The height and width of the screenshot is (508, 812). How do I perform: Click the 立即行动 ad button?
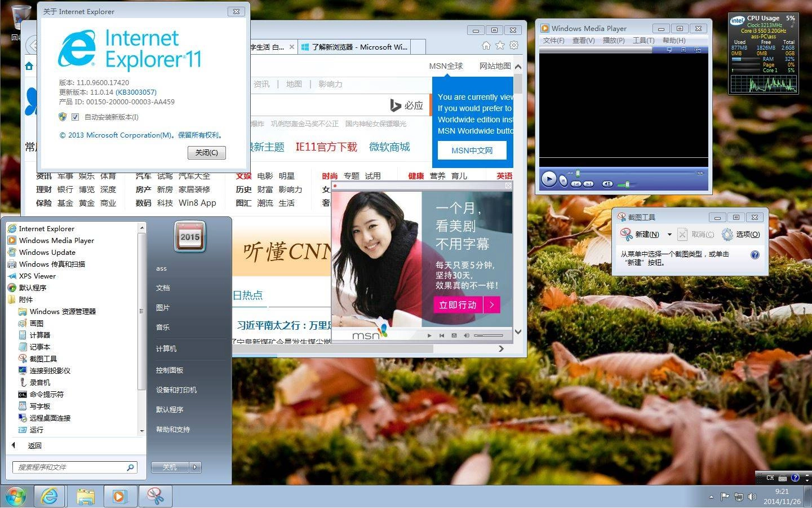point(467,305)
